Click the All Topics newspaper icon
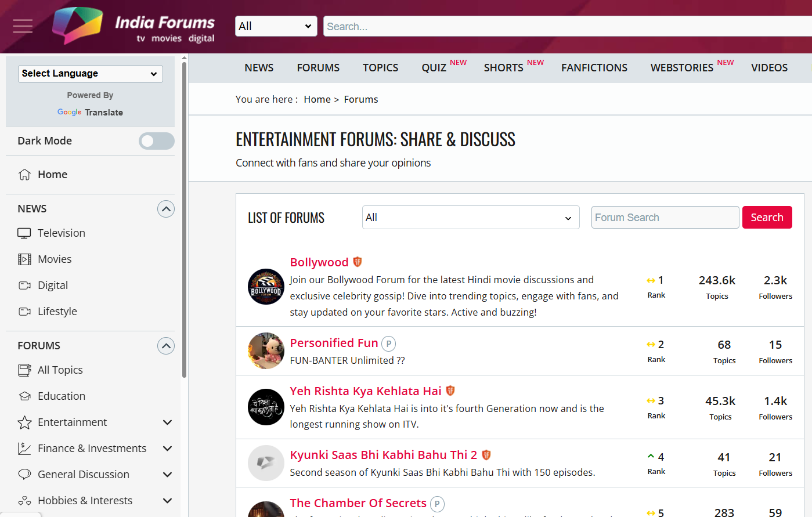 (24, 370)
